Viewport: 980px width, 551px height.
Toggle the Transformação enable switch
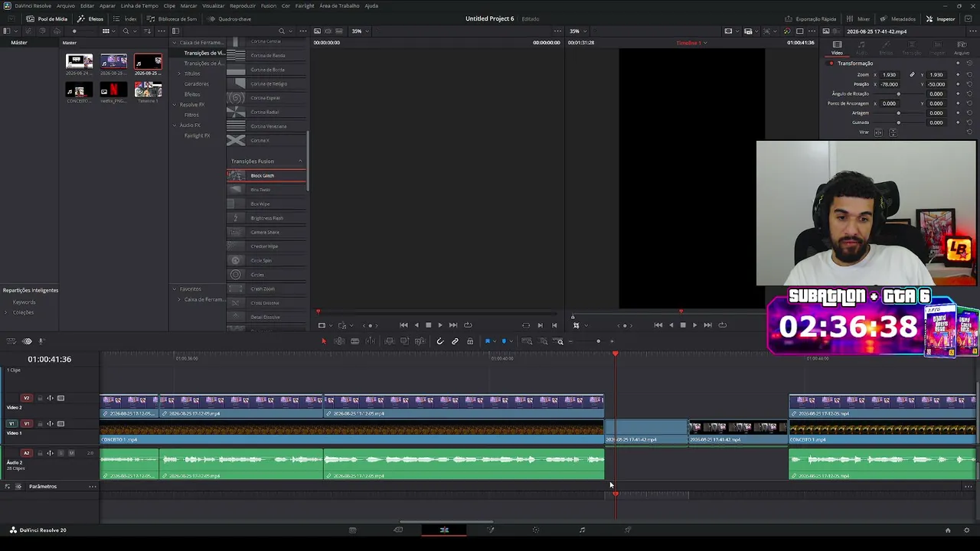tap(831, 63)
